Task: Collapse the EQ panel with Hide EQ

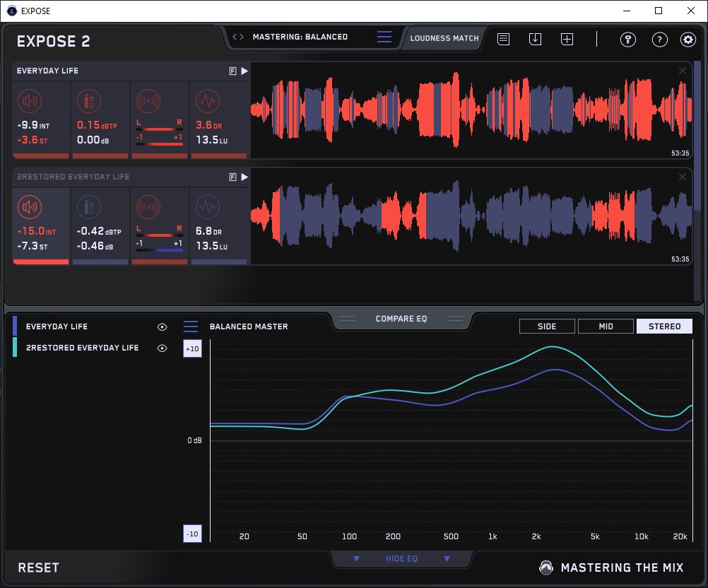Action: [401, 559]
